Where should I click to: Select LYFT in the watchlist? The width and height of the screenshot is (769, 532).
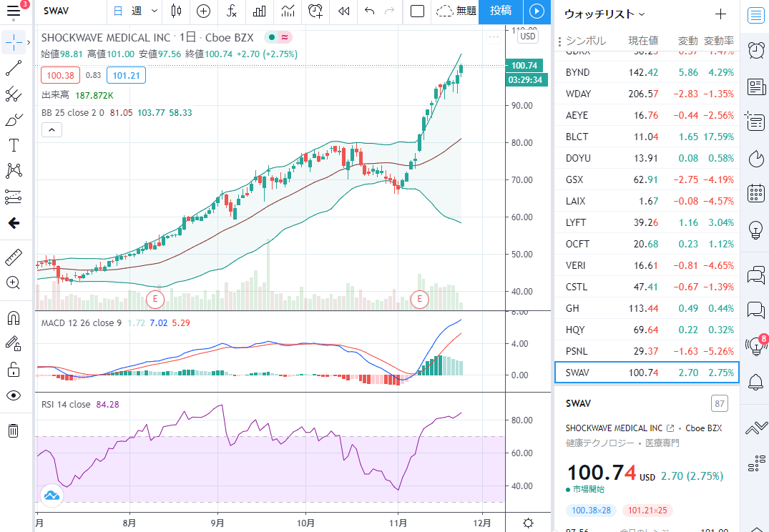tap(647, 222)
